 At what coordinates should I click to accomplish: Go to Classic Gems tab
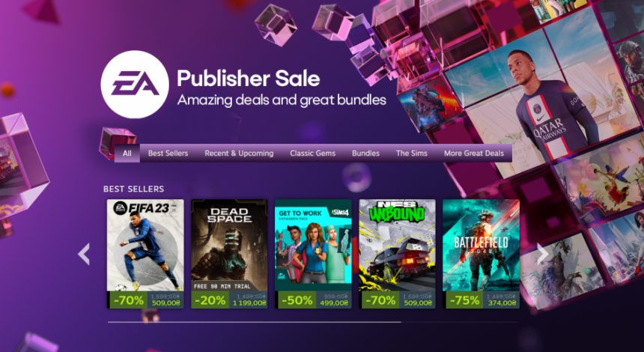click(x=312, y=154)
